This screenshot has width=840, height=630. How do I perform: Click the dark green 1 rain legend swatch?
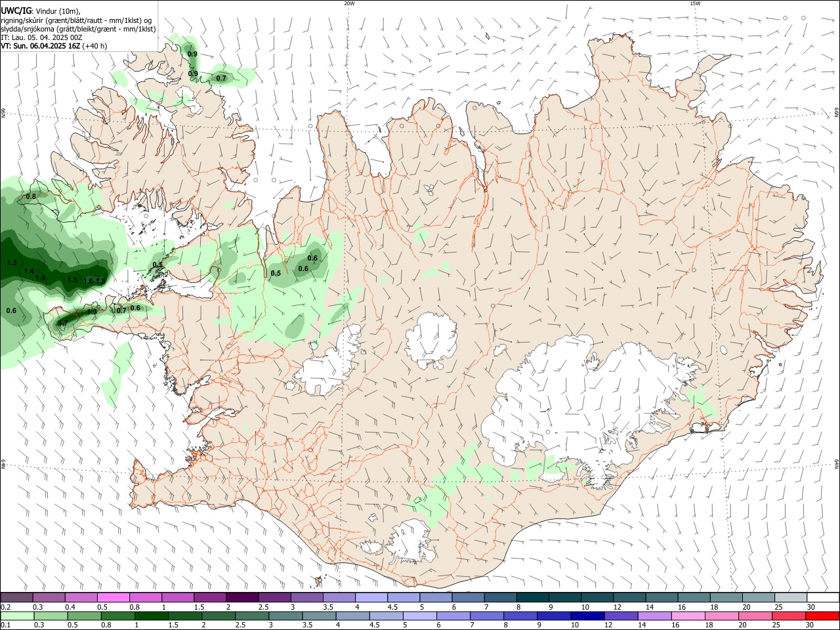pyautogui.click(x=151, y=616)
